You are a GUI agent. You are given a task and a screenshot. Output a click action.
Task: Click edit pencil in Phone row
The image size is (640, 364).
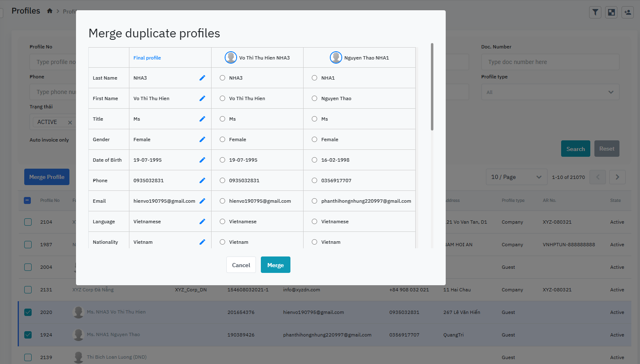pos(202,181)
